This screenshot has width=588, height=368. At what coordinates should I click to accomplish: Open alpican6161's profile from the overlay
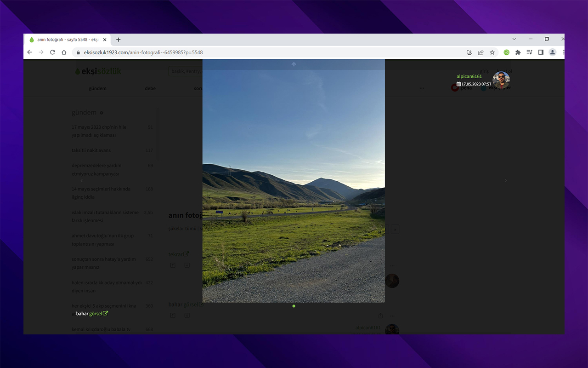[x=469, y=76]
